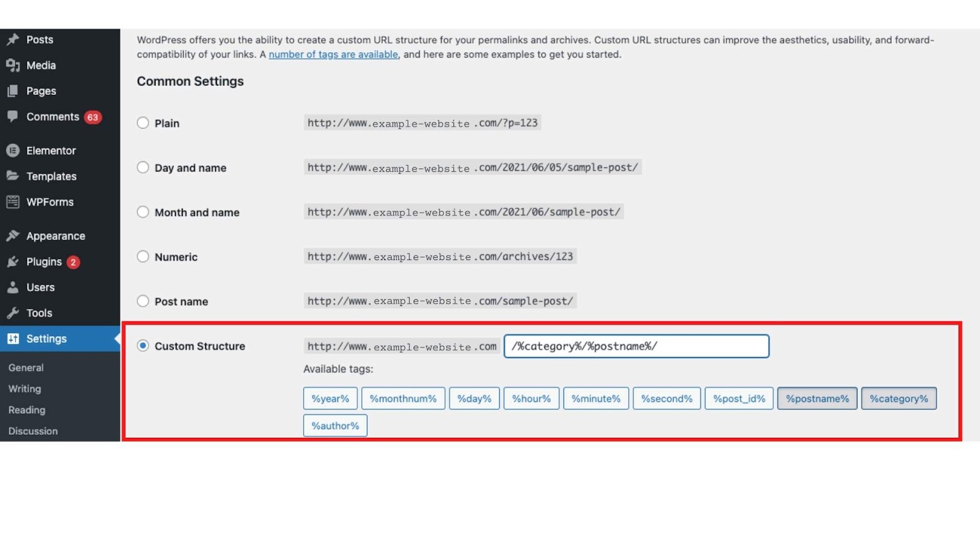The image size is (980, 551).
Task: Insert the %monthnum% tag
Action: 403,399
